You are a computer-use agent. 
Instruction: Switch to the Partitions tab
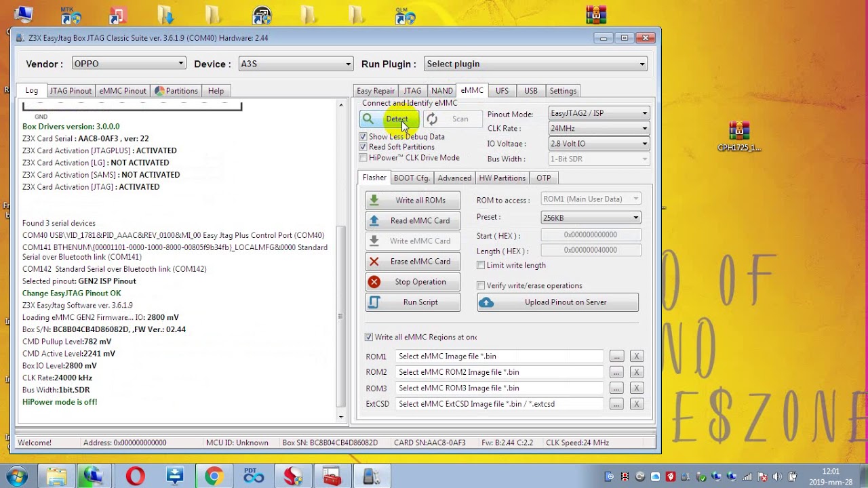[176, 91]
